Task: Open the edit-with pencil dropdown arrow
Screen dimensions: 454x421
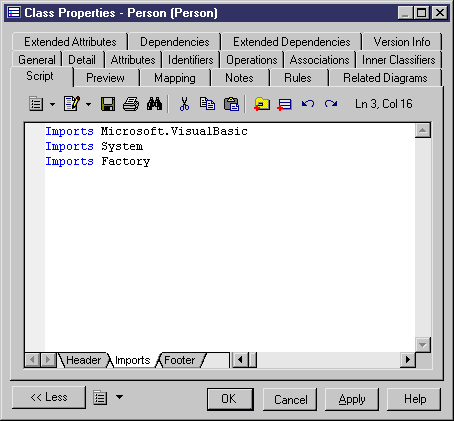Action: coord(88,104)
